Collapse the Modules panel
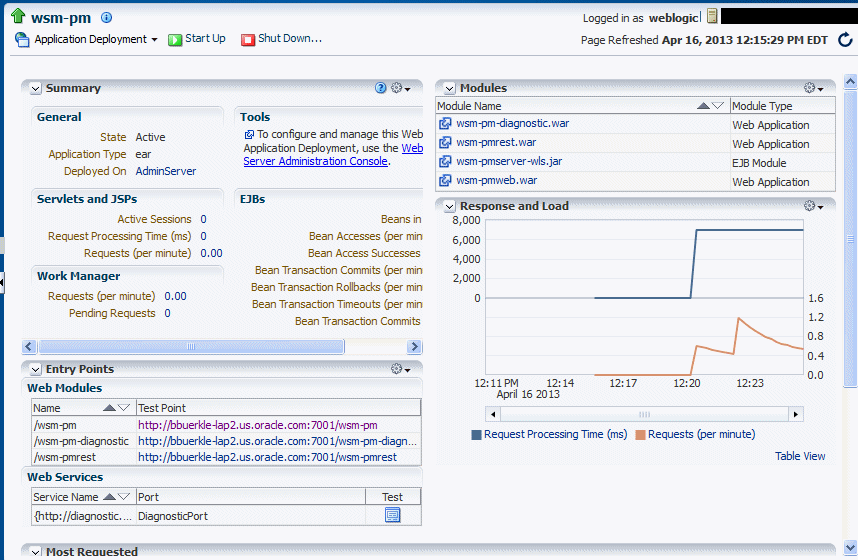Viewport: 858px width, 560px height. (x=450, y=88)
